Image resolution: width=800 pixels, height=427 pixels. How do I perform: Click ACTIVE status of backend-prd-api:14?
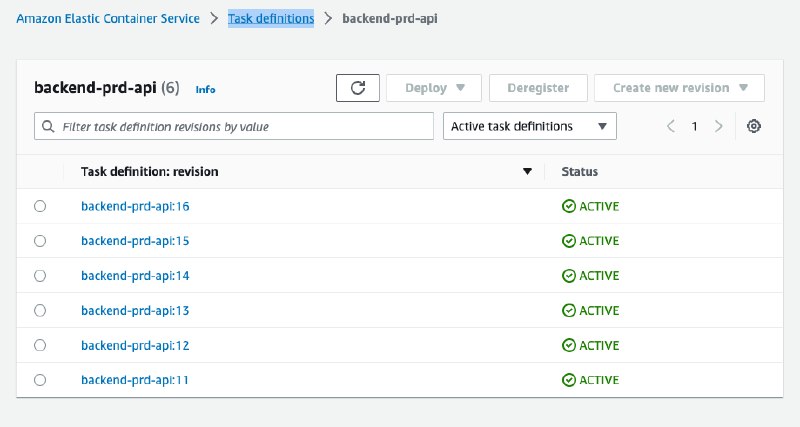[x=590, y=275]
